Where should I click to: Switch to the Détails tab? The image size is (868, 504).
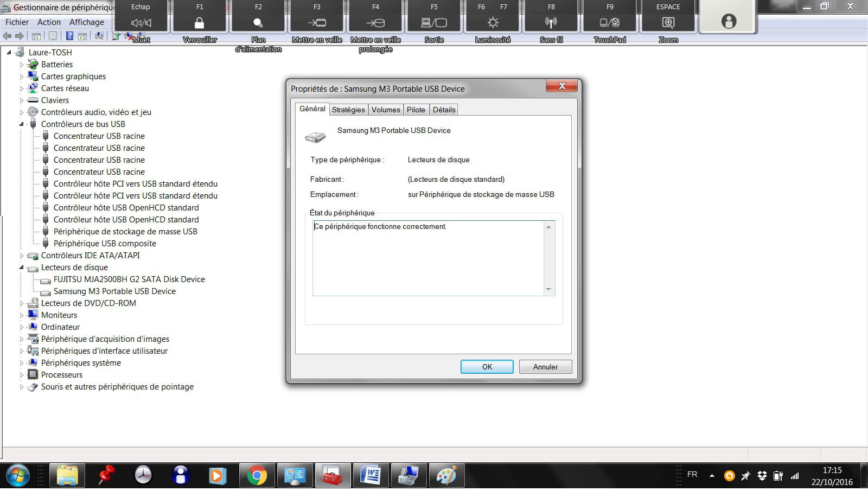point(444,110)
